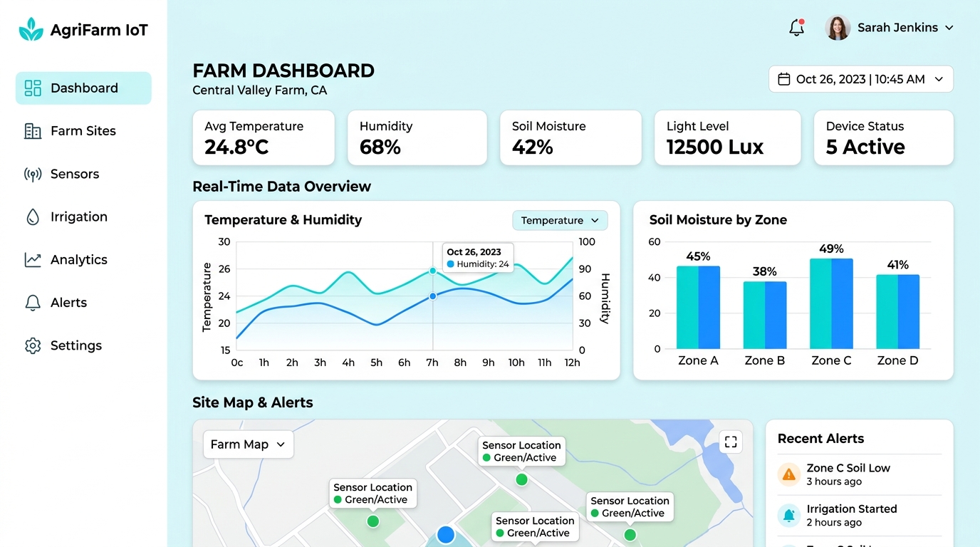Click the Sensors signal icon
980x547 pixels.
(x=33, y=174)
